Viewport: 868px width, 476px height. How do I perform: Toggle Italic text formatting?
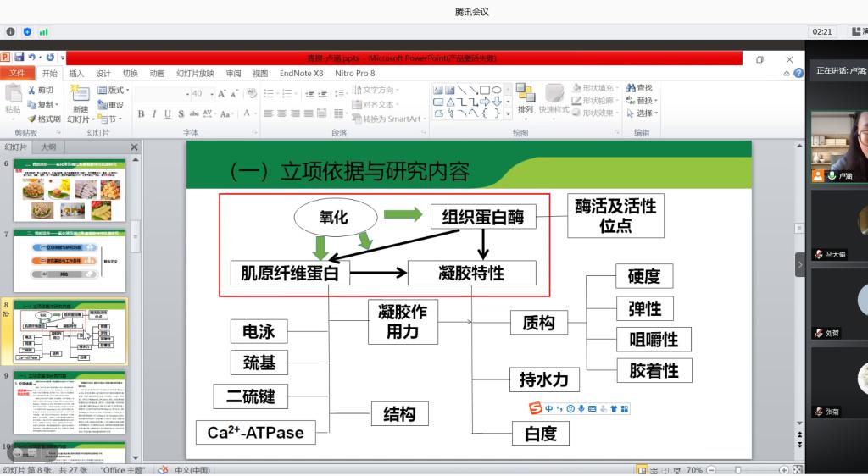coord(154,114)
